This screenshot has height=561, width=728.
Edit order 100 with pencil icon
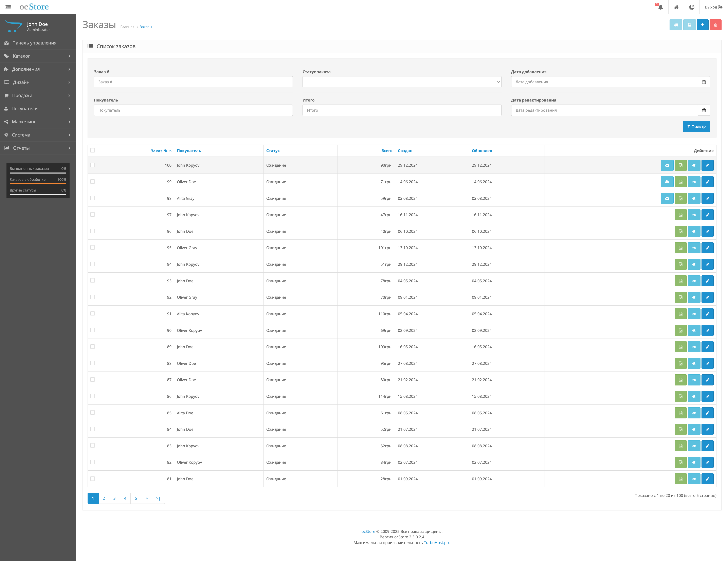pos(707,165)
